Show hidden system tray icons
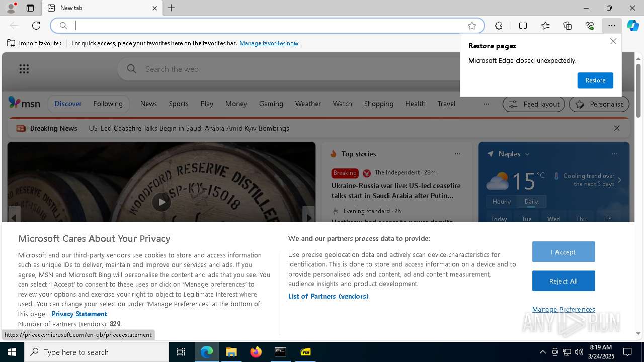Screen dimensions: 644x362 click(542, 352)
